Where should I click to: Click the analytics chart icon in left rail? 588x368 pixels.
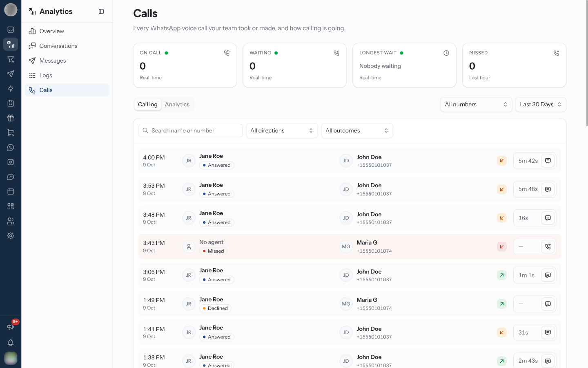coord(11,44)
